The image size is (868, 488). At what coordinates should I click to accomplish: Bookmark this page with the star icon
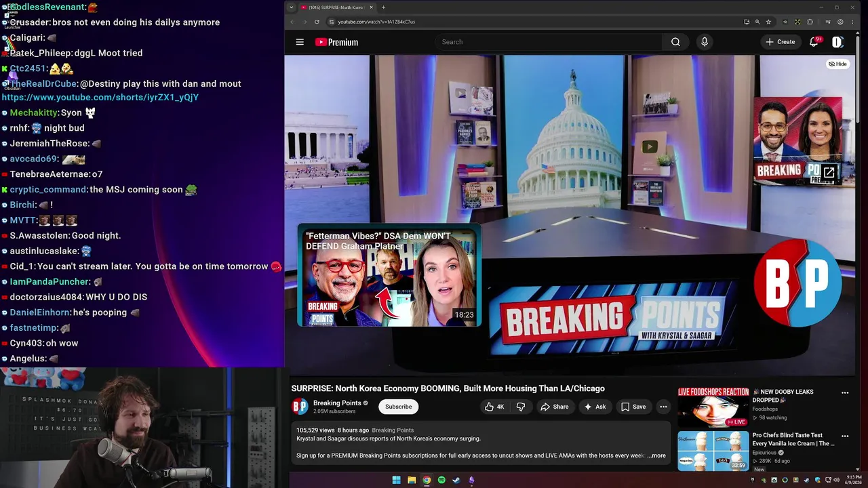[768, 22]
